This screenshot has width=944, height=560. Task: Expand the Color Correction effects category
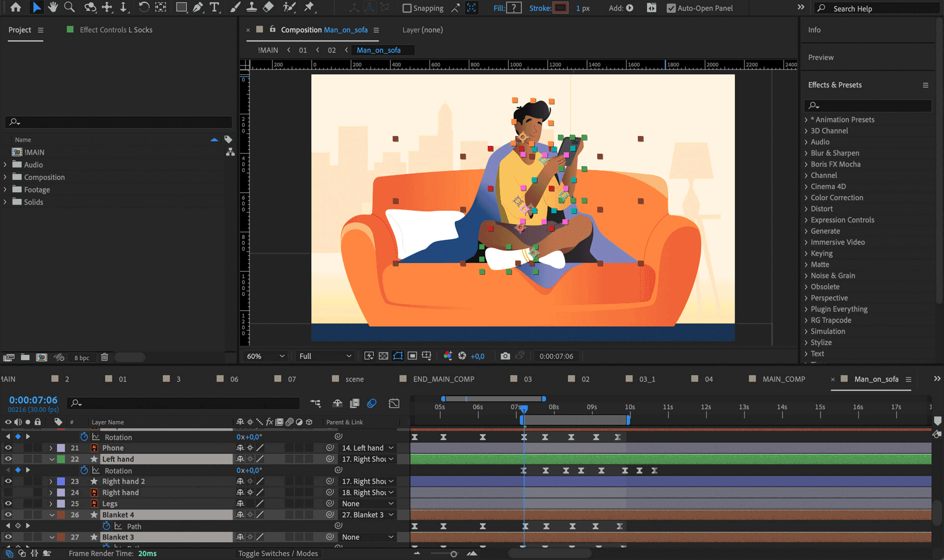[806, 198]
